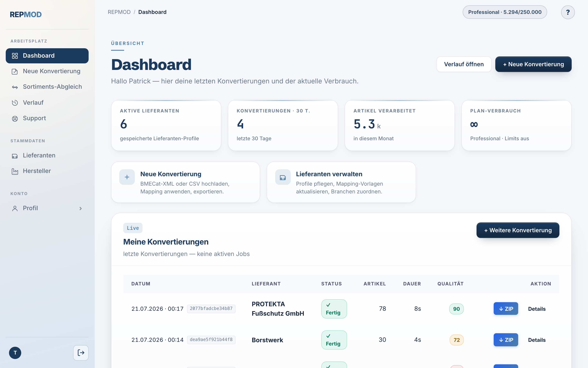Click the plus icon on Neue Konvertierung card
Screen dimensions: 588x368
(127, 177)
